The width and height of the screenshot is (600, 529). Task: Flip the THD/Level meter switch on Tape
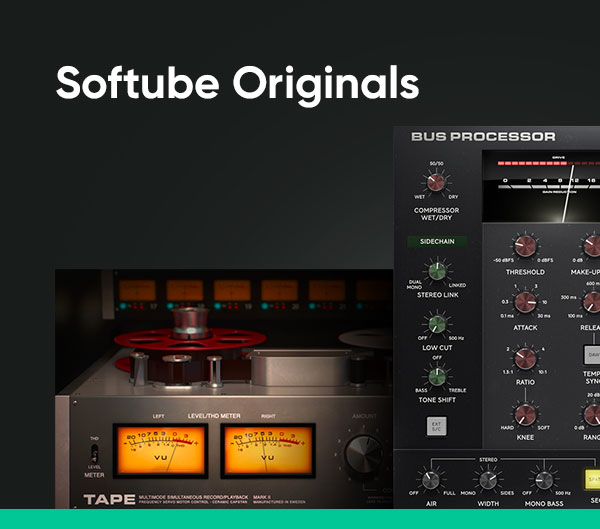point(94,453)
